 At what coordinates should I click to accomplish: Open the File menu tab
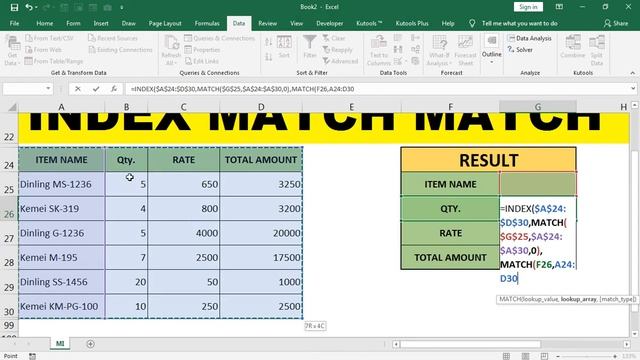coord(14,24)
